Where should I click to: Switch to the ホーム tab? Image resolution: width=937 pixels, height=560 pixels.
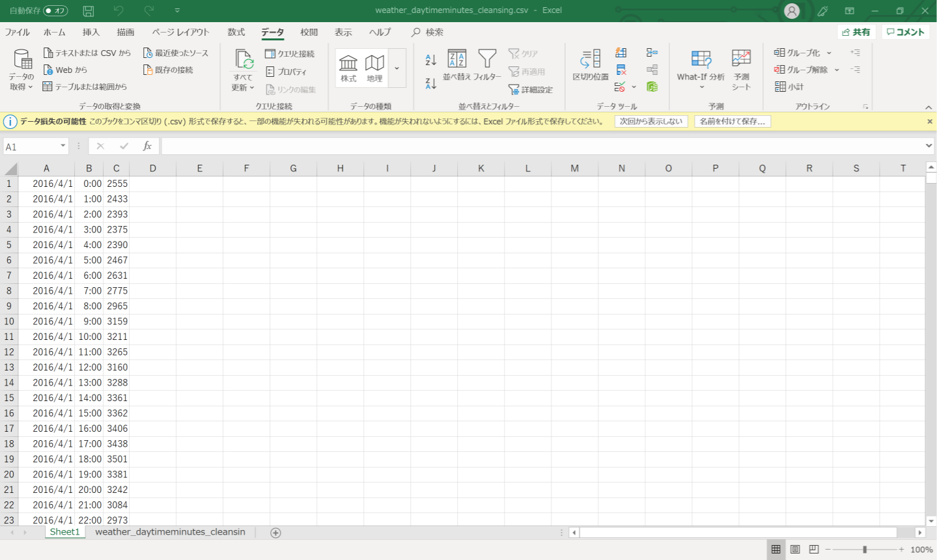[55, 33]
